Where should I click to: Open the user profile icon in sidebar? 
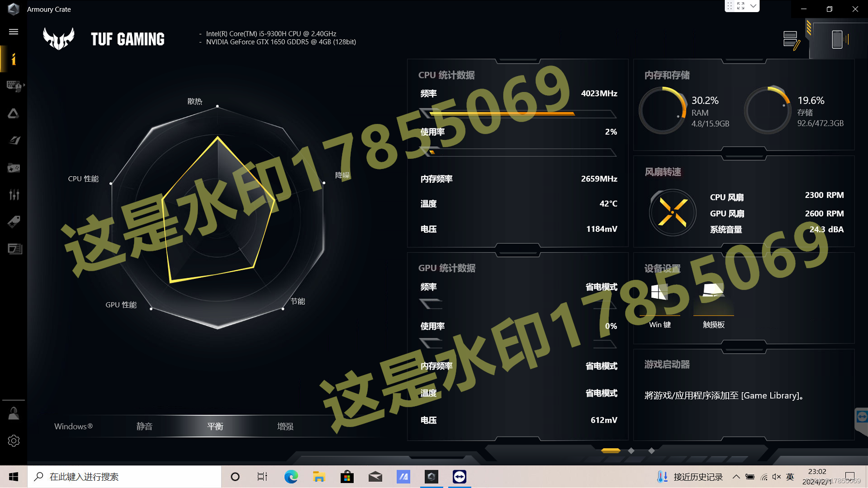click(14, 413)
